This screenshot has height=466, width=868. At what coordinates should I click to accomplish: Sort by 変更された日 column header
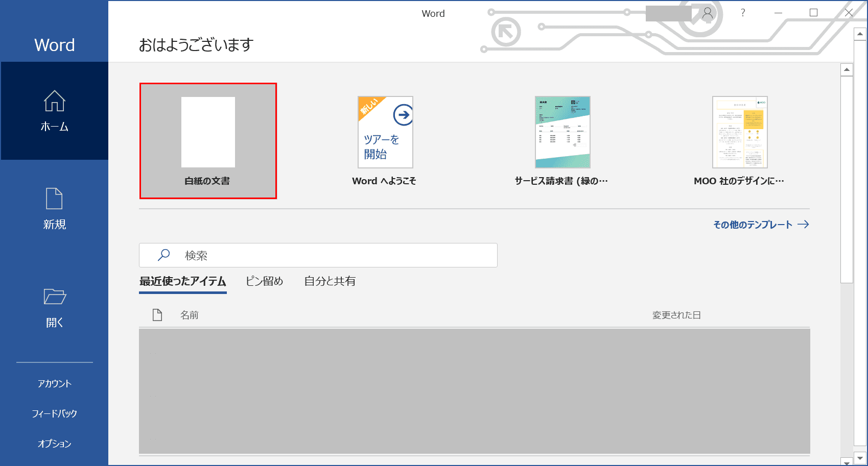coord(676,315)
